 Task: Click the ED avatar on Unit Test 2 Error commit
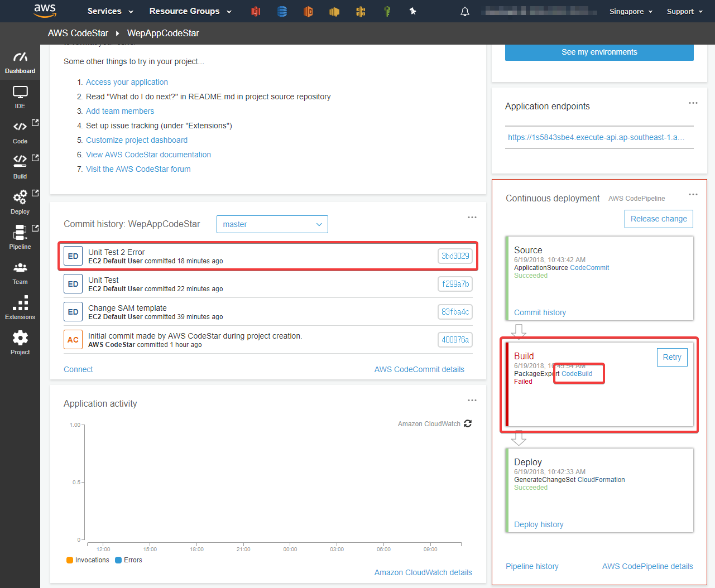(x=73, y=256)
